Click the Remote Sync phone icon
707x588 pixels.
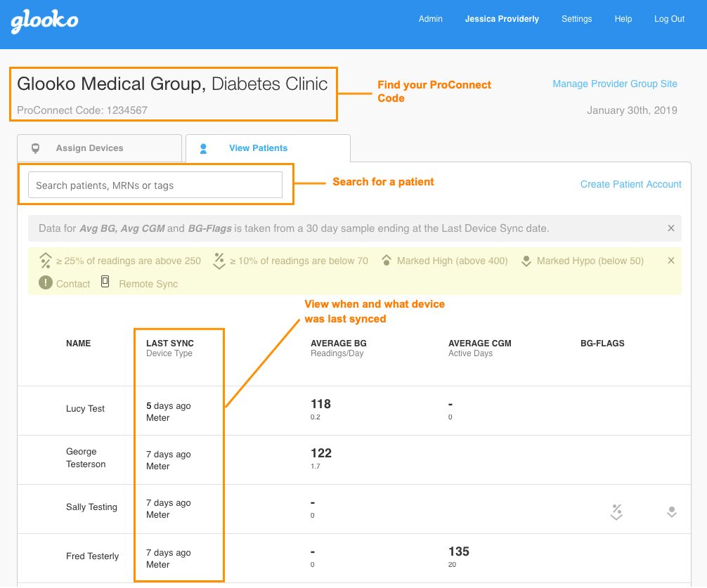click(x=105, y=282)
